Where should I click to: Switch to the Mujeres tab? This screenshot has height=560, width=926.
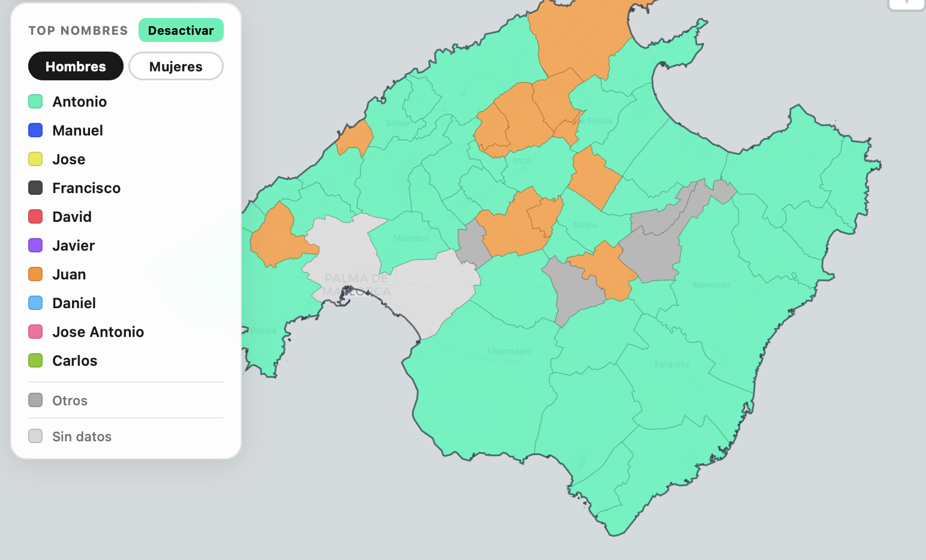176,67
